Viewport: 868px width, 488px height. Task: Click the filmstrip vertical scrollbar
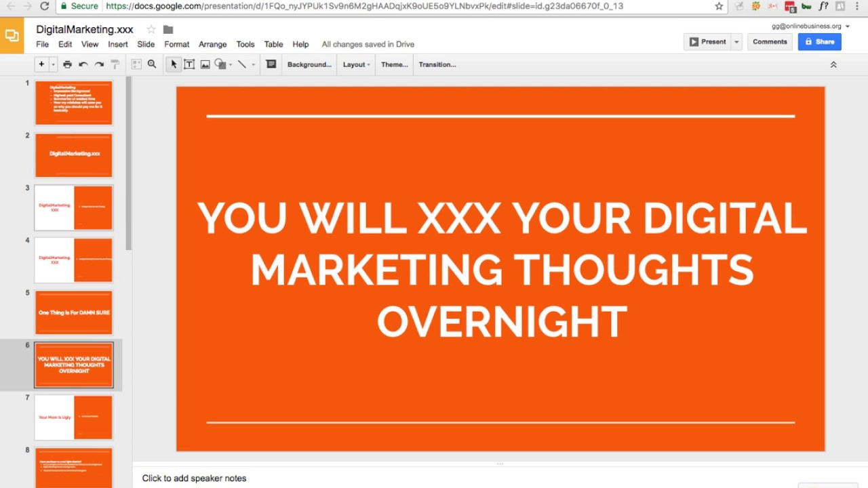pos(128,163)
